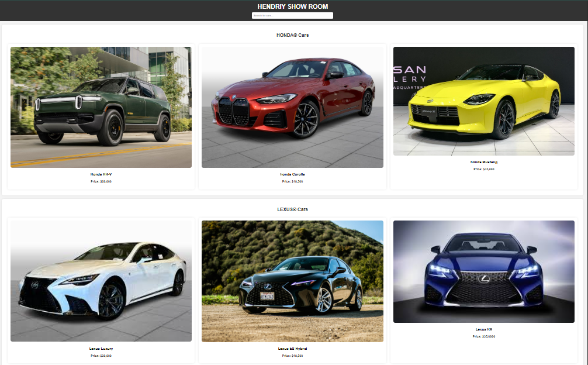This screenshot has height=365, width=588.
Task: Click the Honda HR-V car name
Action: pyautogui.click(x=101, y=174)
